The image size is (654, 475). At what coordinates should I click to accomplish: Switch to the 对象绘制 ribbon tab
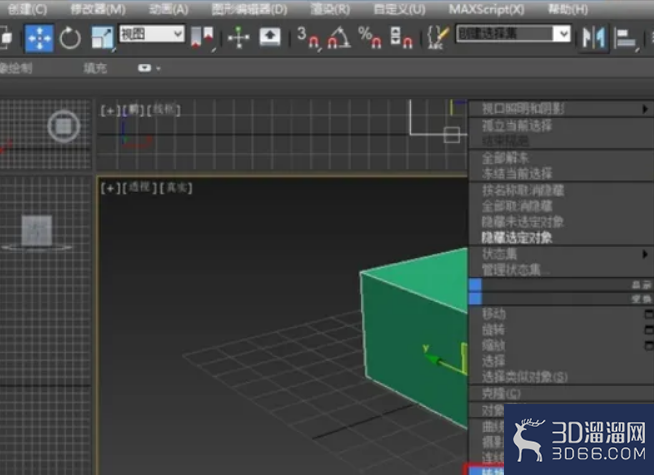16,68
